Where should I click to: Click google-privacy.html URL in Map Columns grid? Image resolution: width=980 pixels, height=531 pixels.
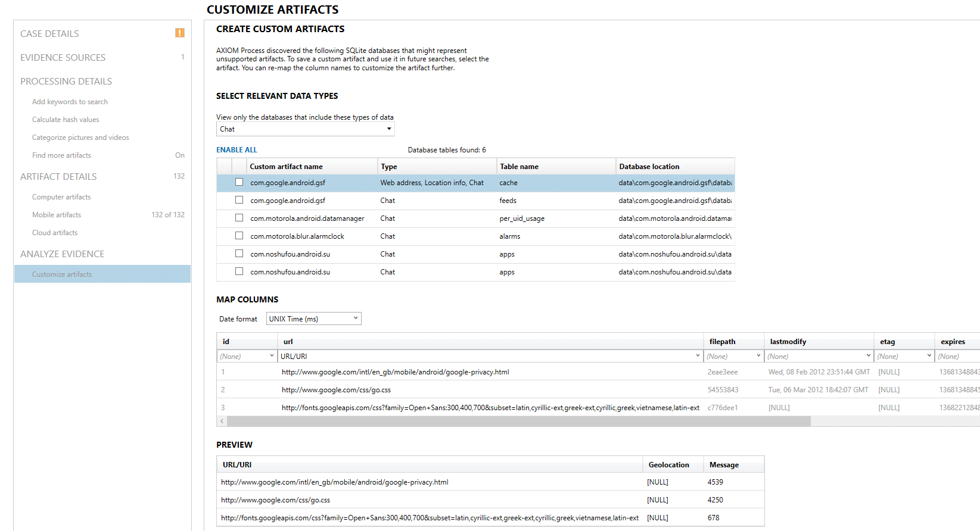coord(395,372)
